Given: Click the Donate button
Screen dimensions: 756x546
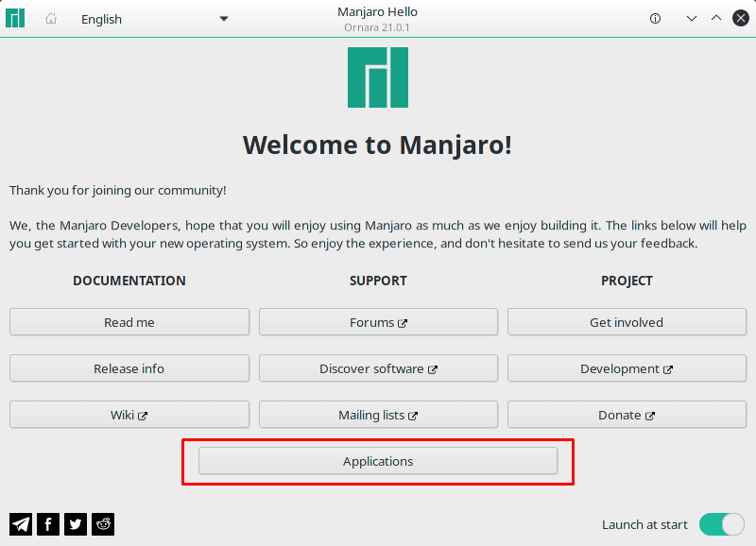Looking at the screenshot, I should click(x=627, y=415).
